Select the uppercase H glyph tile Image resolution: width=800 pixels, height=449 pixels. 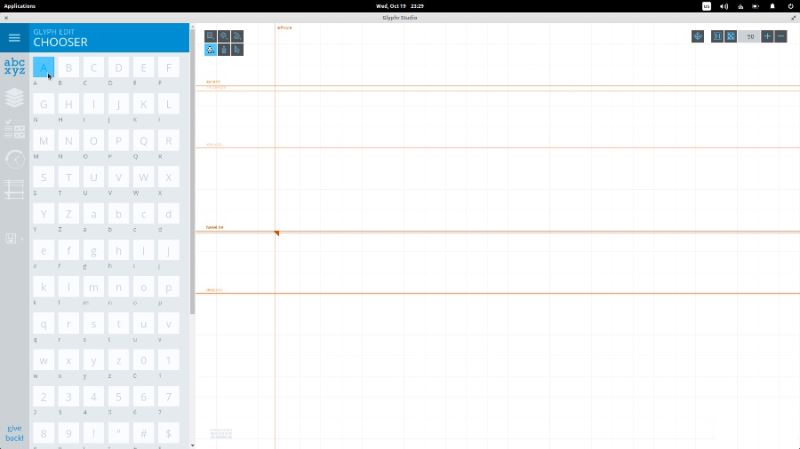tap(68, 104)
